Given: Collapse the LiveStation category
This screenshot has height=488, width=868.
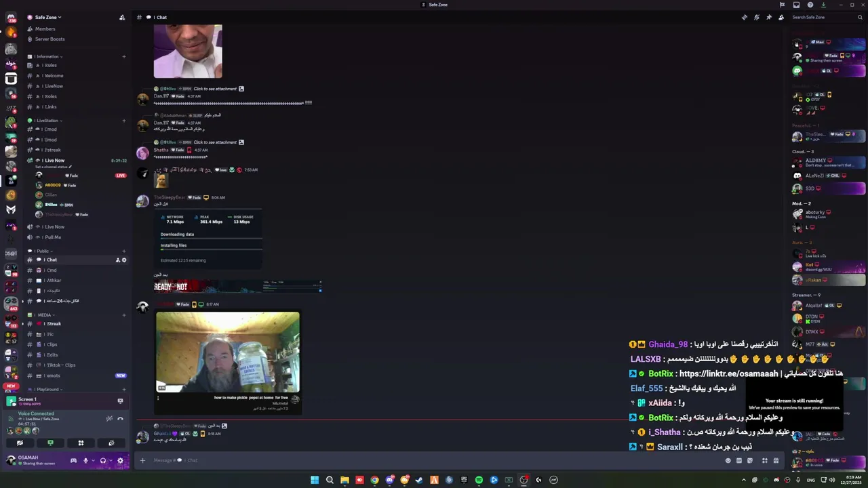Looking at the screenshot, I should 46,120.
